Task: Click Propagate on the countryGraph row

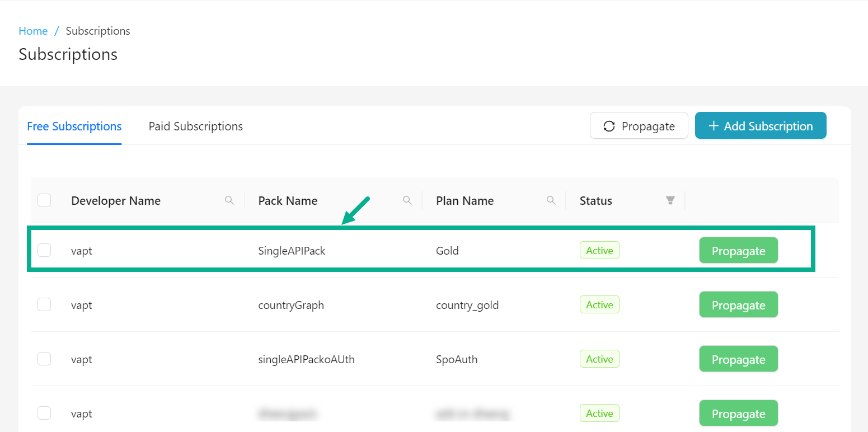Action: pos(738,304)
